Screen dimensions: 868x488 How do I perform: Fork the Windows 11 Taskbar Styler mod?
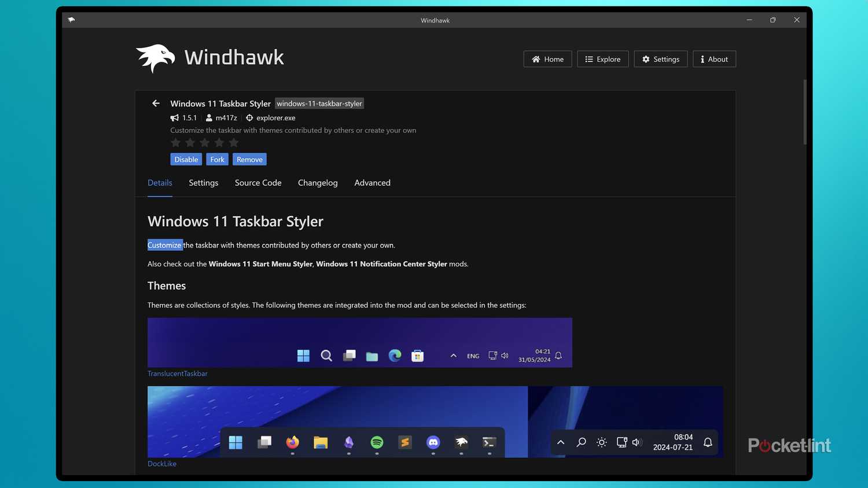(217, 159)
